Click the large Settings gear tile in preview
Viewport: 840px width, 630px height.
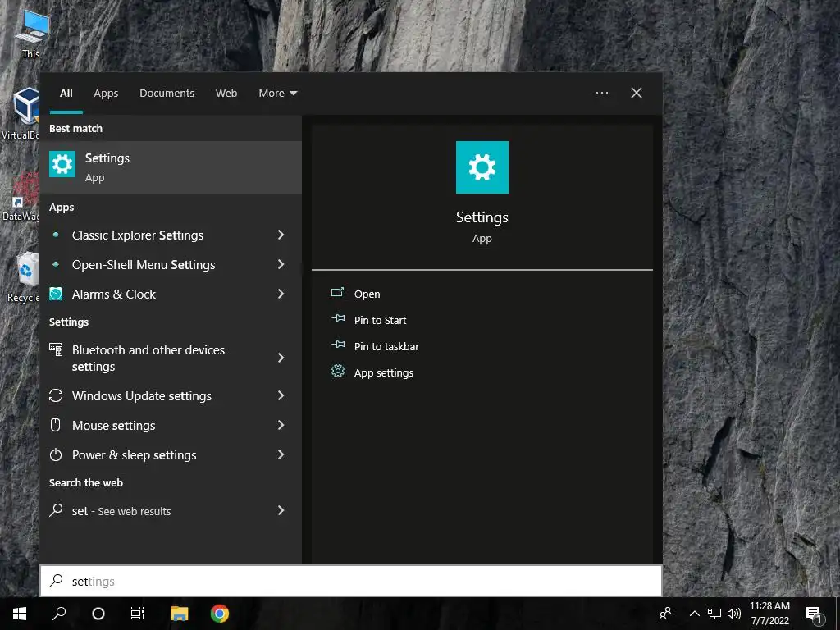coord(482,167)
